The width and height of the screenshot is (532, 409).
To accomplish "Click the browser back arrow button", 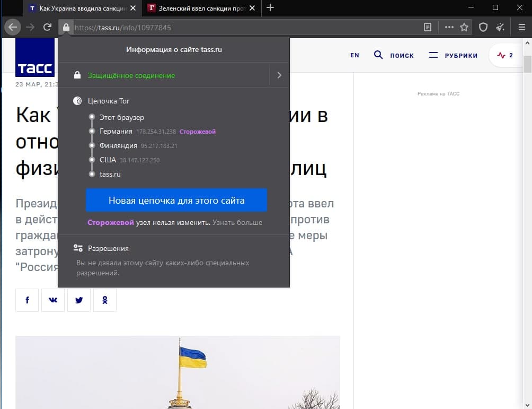I will [13, 27].
